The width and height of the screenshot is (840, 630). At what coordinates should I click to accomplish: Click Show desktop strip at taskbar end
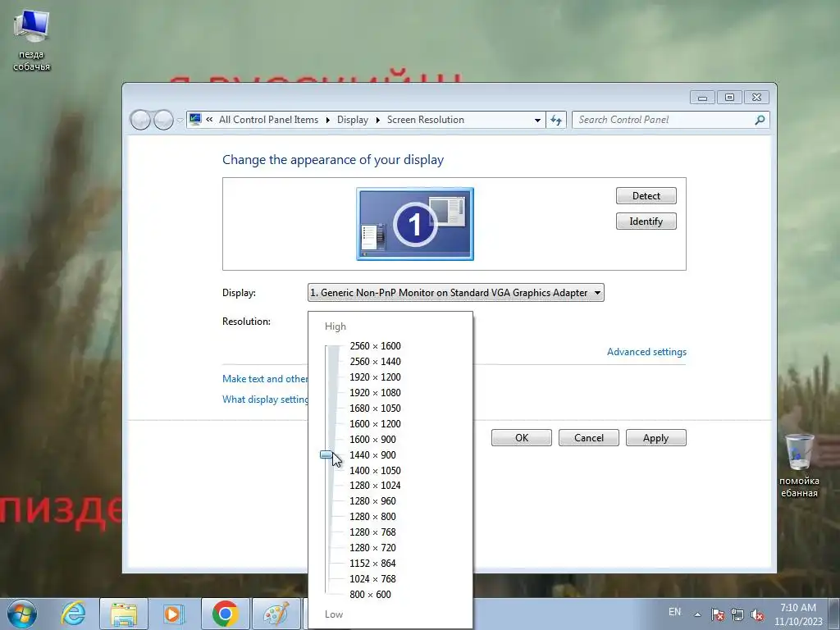point(834,614)
